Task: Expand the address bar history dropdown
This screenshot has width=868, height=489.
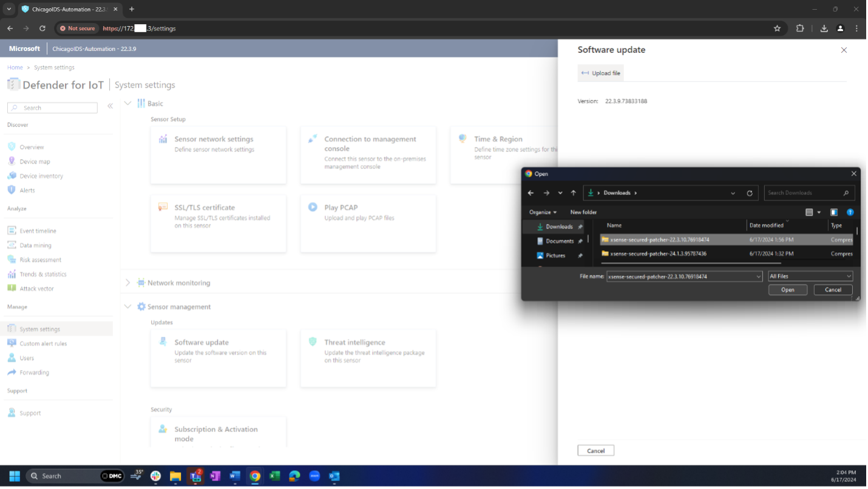Action: click(733, 193)
